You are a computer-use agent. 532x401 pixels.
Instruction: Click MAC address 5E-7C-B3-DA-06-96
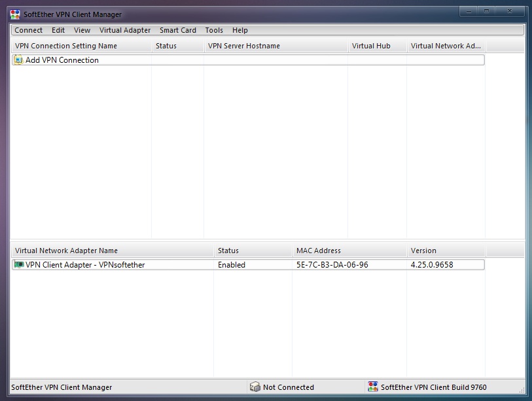point(332,265)
